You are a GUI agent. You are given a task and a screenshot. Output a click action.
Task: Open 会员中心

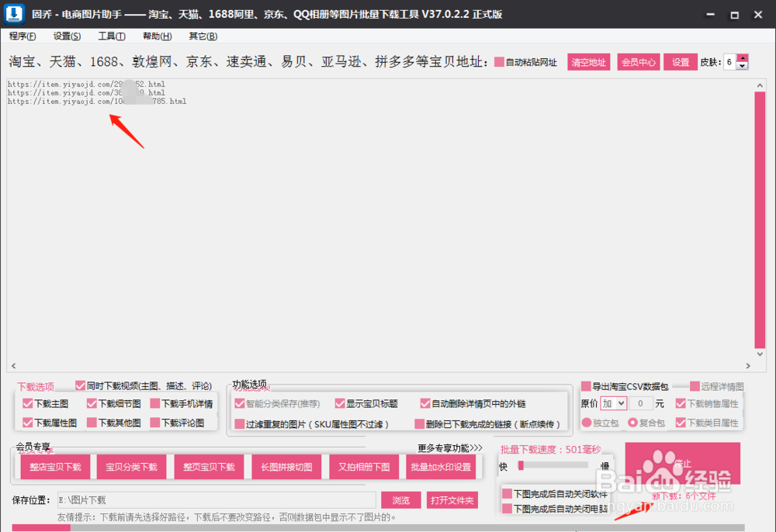639,62
